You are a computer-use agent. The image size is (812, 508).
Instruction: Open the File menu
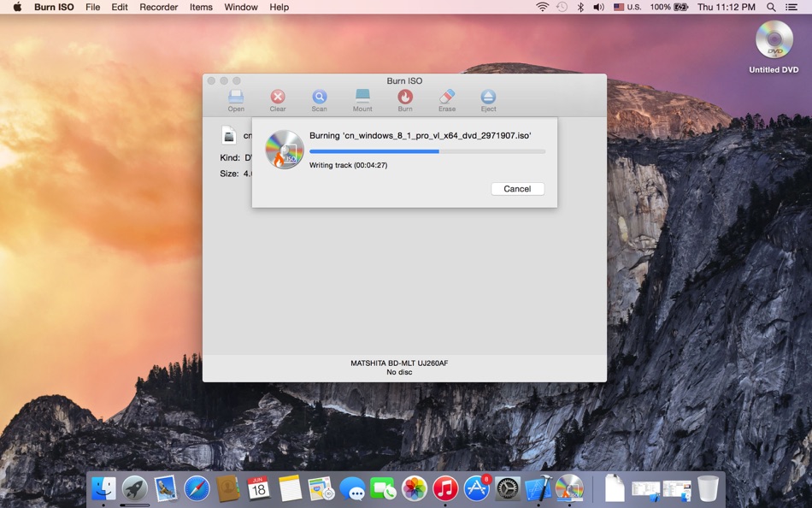click(92, 7)
